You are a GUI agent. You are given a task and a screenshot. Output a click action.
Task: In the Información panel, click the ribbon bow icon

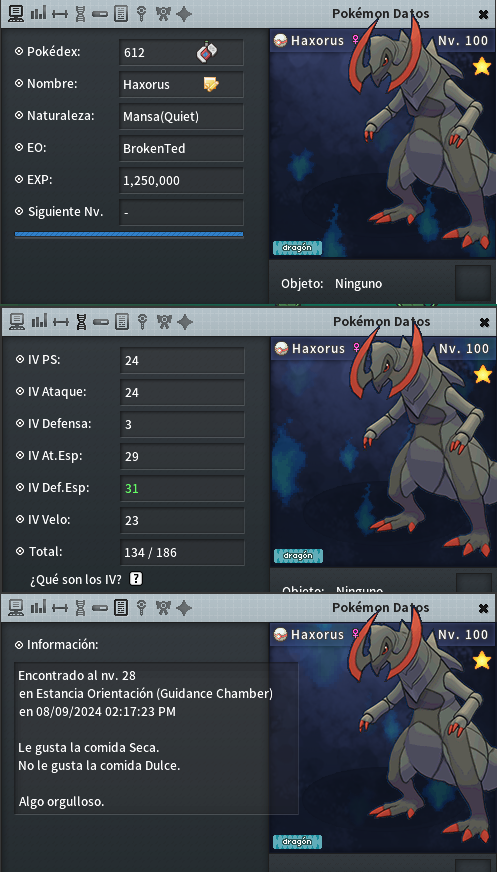coord(163,607)
